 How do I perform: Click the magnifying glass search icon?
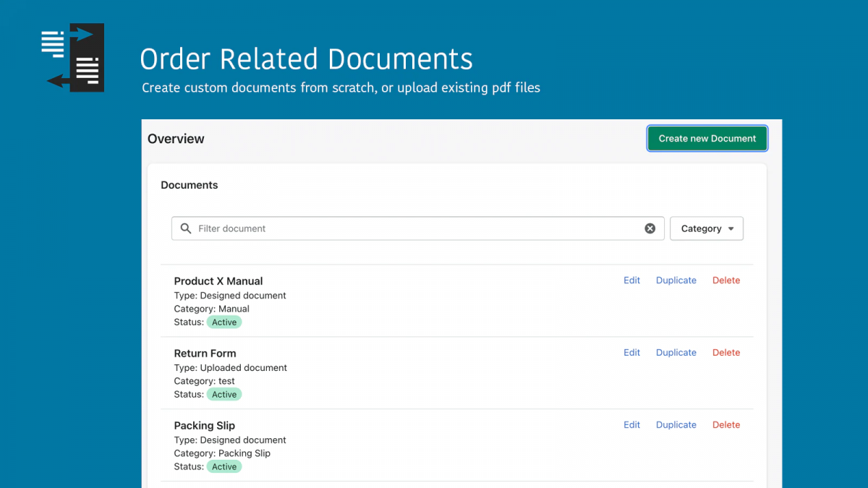pos(186,228)
